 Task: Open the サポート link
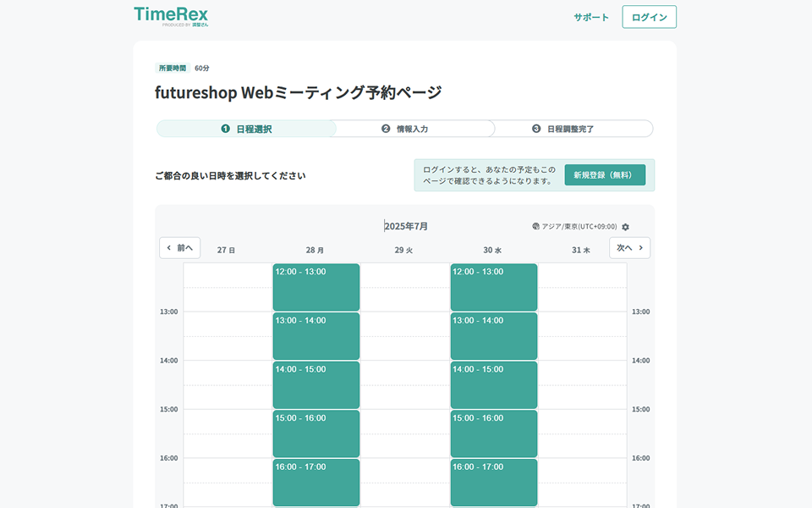click(590, 17)
